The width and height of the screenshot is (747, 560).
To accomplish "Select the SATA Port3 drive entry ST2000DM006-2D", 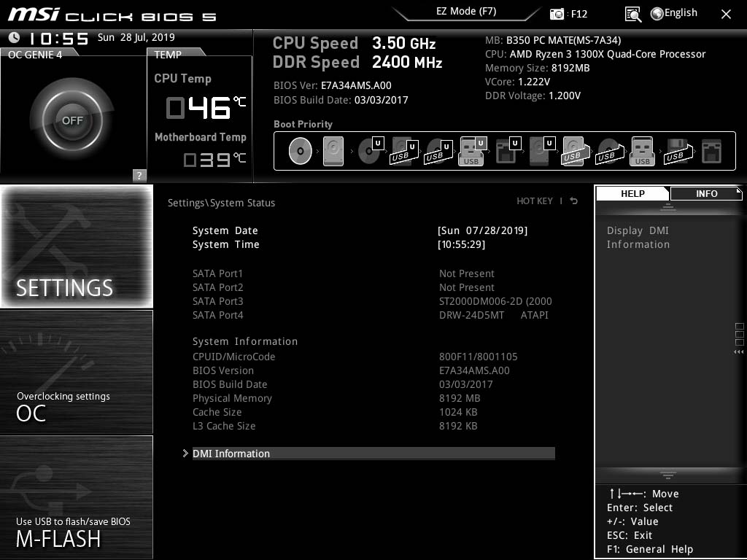I will pos(495,301).
